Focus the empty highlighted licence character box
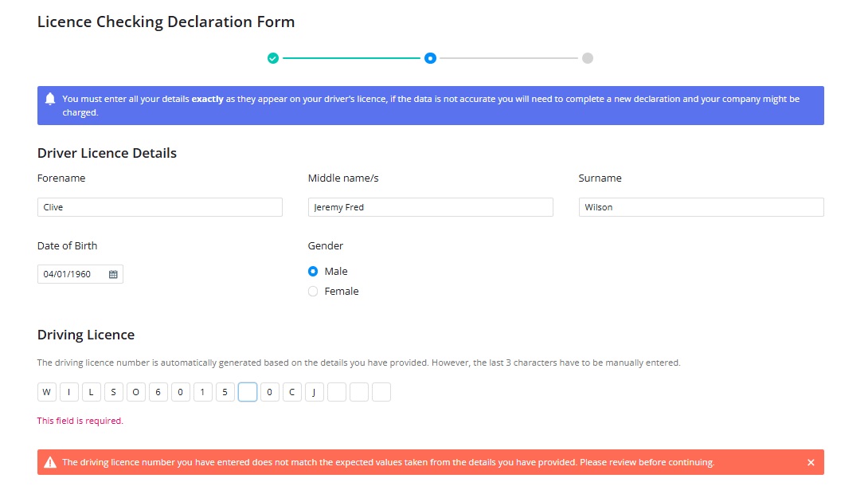The image size is (868, 490). [x=248, y=392]
